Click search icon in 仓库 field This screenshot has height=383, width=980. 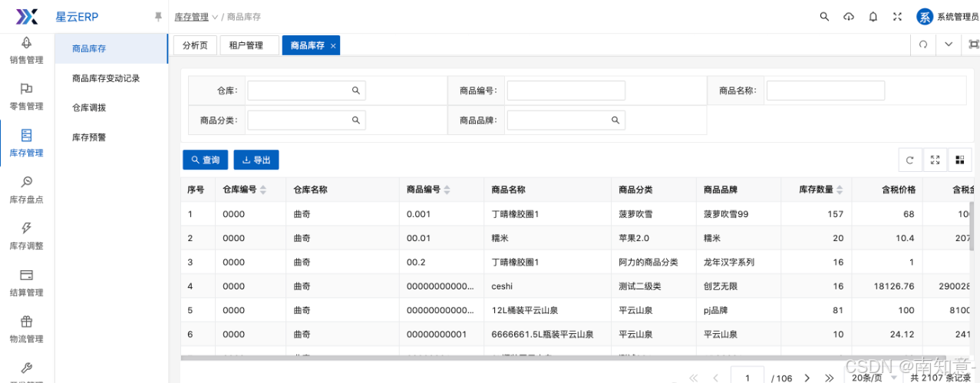pos(356,91)
